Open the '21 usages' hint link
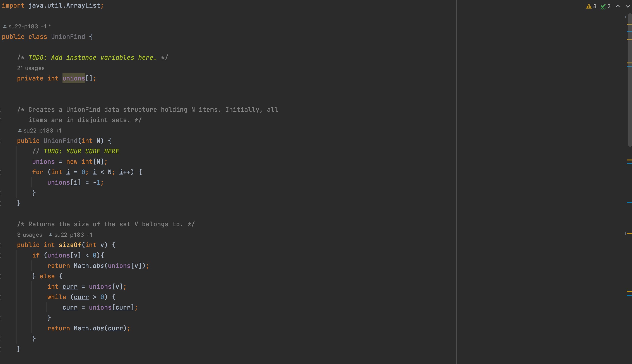Viewport: 632px width, 364px height. click(31, 68)
